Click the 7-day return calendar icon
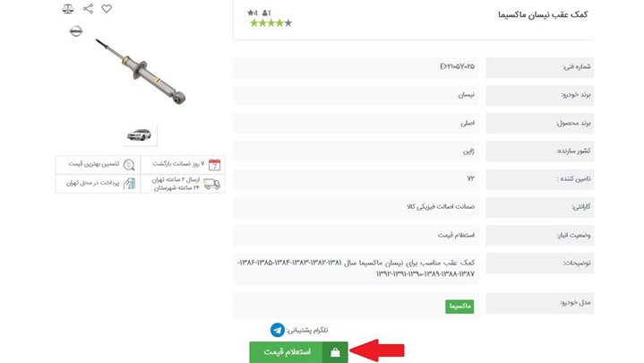Viewport: 644px width, 363px height. point(214,164)
